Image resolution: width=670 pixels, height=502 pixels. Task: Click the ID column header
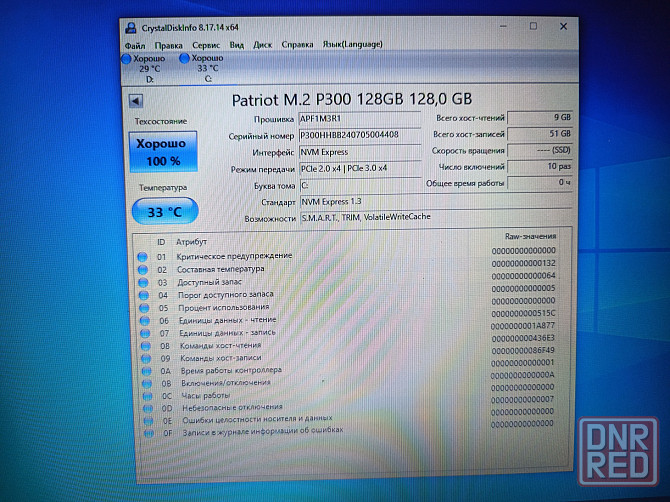[x=161, y=242]
